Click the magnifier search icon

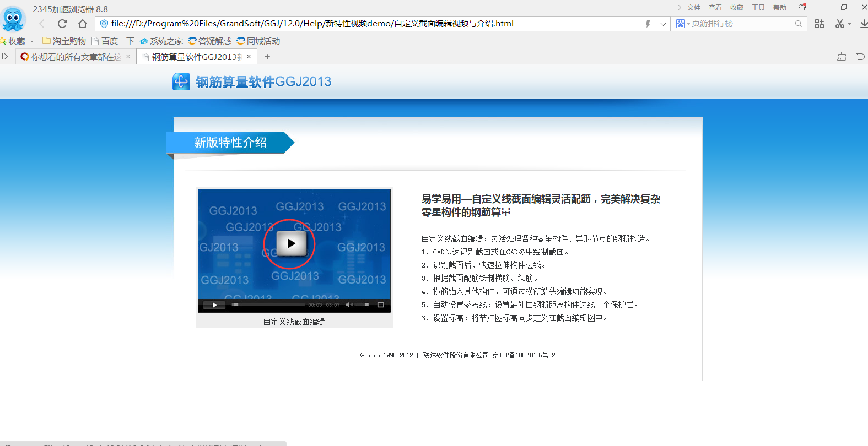pyautogui.click(x=798, y=24)
